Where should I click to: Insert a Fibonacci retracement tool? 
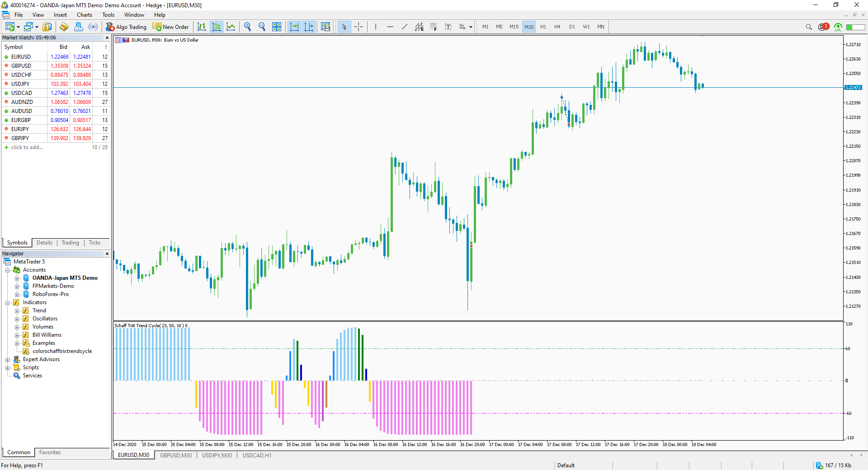434,27
